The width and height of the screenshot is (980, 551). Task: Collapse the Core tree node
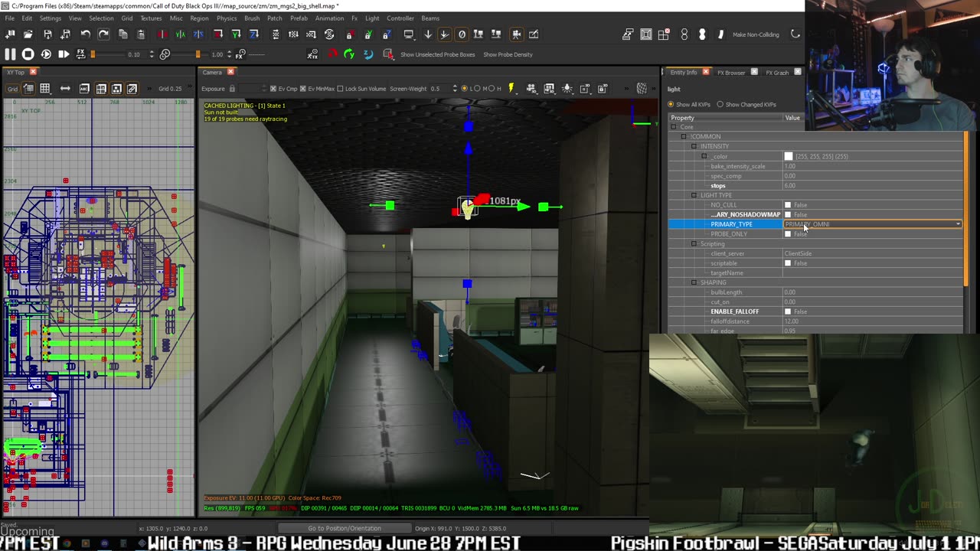(674, 127)
